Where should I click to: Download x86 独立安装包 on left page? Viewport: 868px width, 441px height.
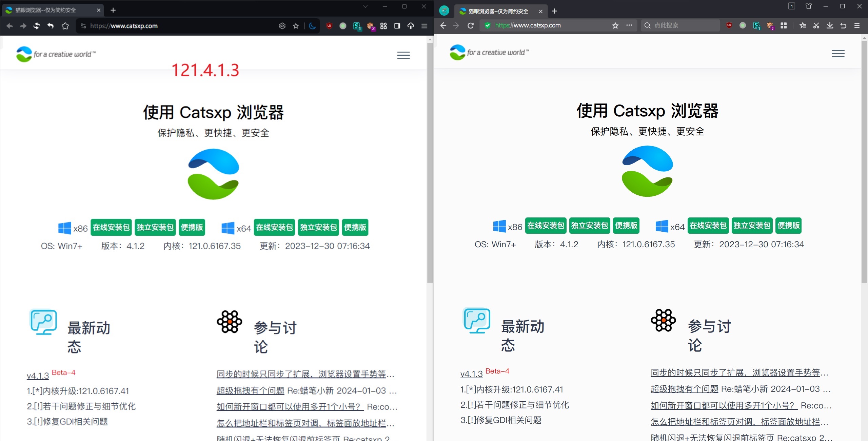pyautogui.click(x=155, y=227)
